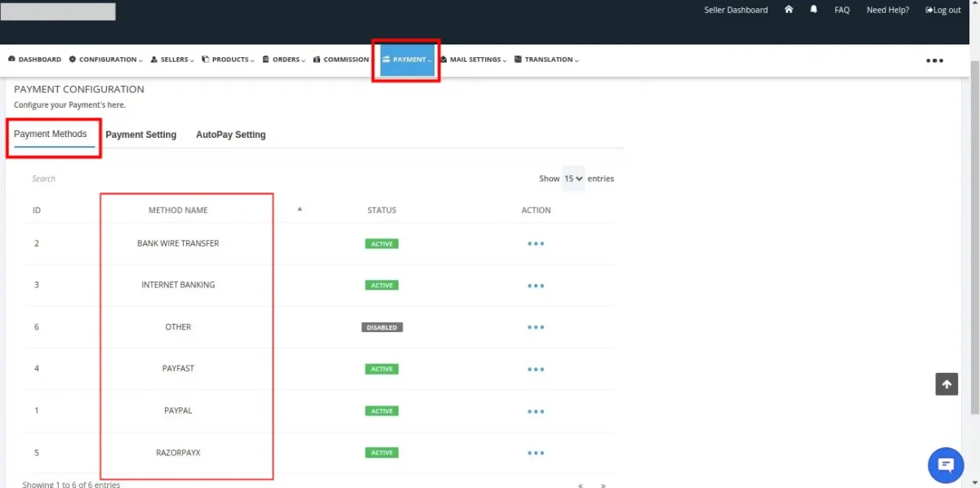The height and width of the screenshot is (488, 980).
Task: Open the AutoPay Setting tab
Action: click(x=230, y=134)
